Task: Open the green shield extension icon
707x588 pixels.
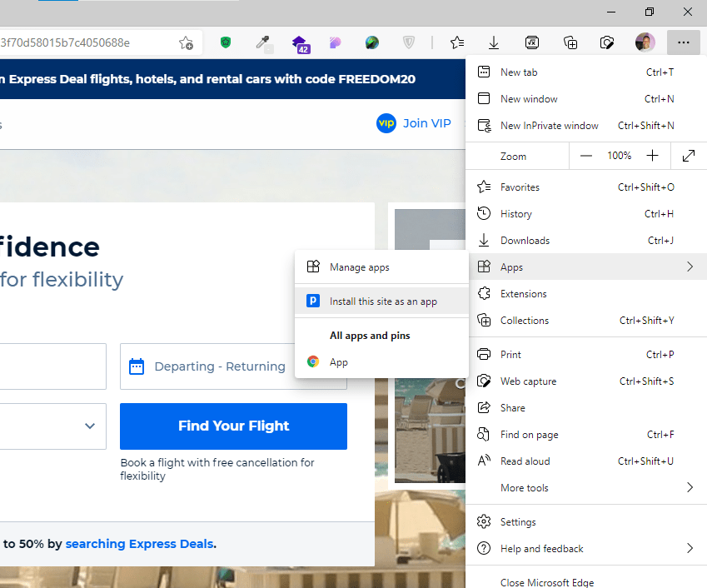Action: click(226, 42)
